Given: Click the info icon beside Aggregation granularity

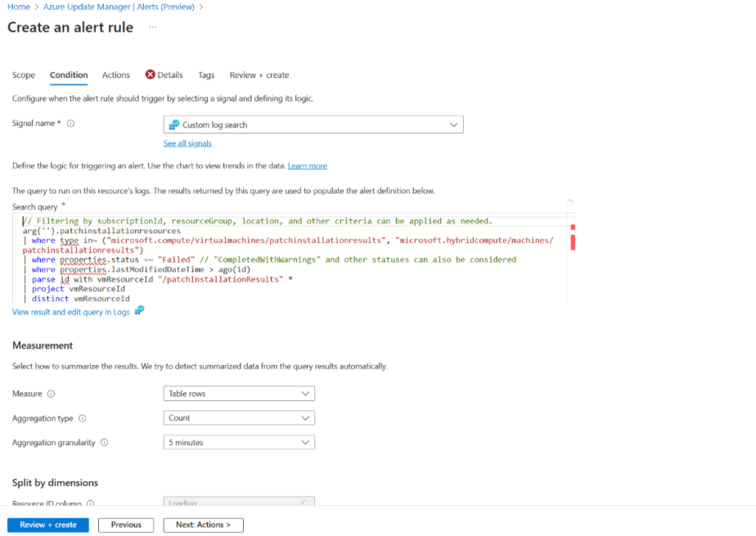Looking at the screenshot, I should [x=103, y=443].
